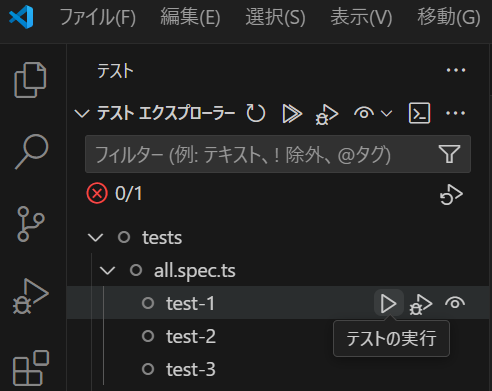Open the ファイル(F) menu
This screenshot has height=391, width=492.
(x=98, y=18)
